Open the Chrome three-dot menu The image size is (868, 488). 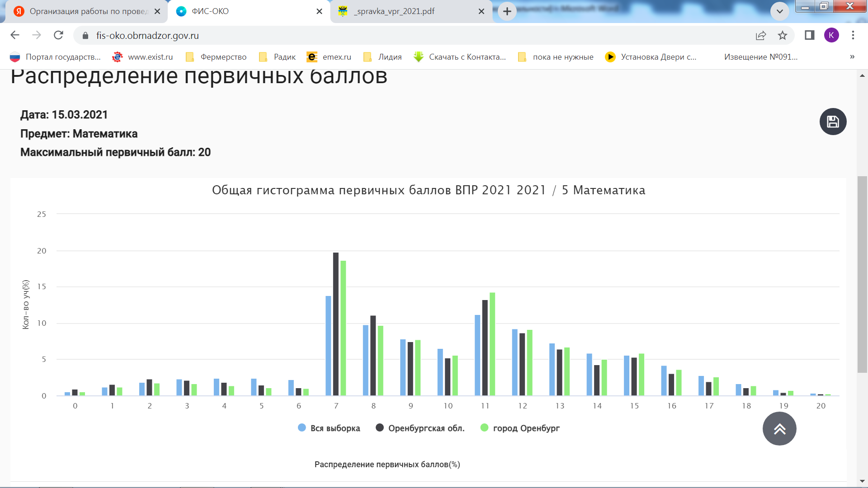point(853,35)
